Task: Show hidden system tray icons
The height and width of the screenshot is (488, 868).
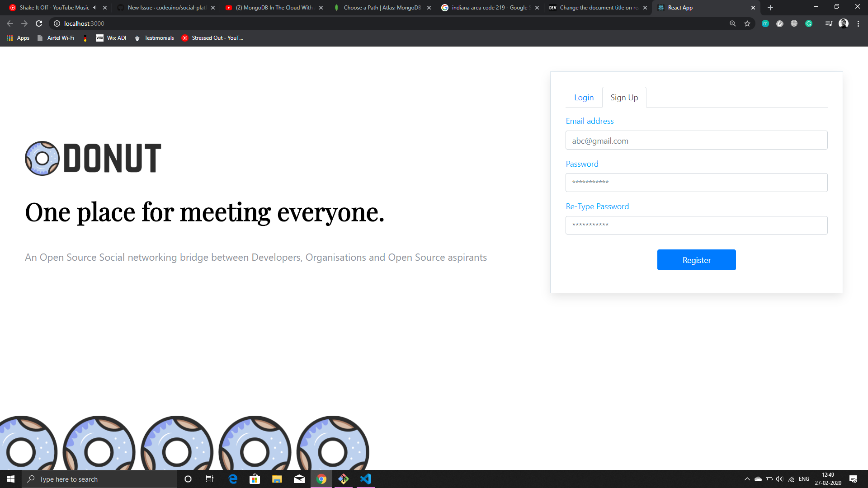Action: 747,479
